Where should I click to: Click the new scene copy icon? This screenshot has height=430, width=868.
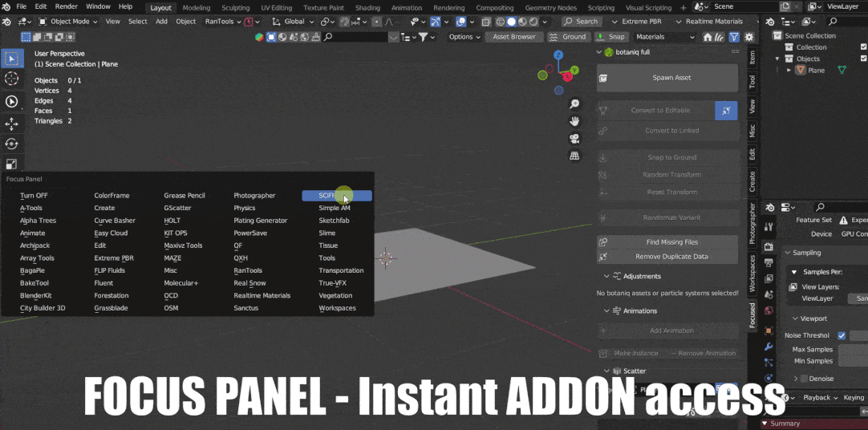point(785,6)
